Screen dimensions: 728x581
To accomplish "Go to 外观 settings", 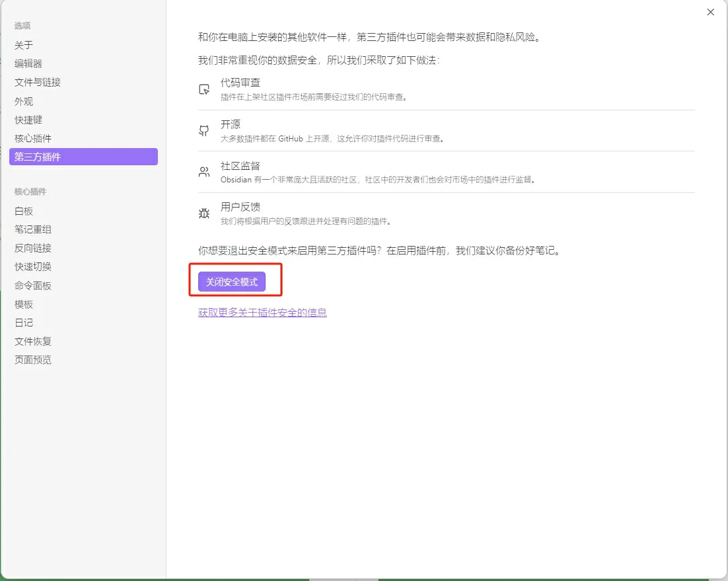I will coord(23,101).
